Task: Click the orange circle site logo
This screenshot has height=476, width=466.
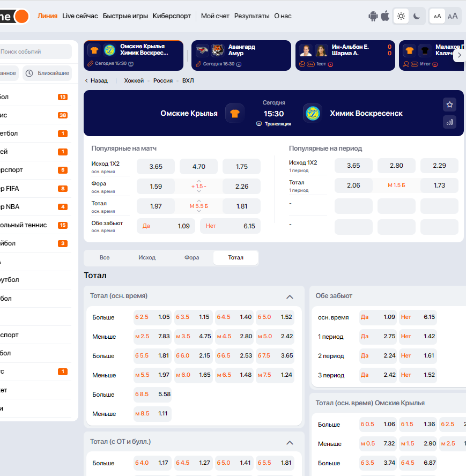Action: click(x=21, y=17)
